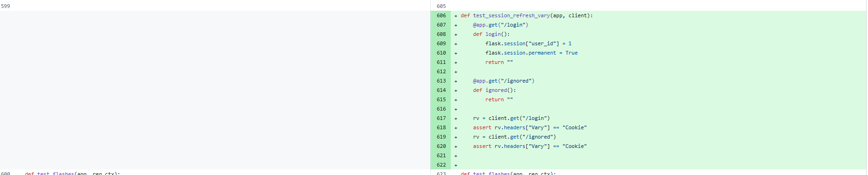868x175 pixels.
Task: Click the def ignored(): line
Action: pos(495,90)
